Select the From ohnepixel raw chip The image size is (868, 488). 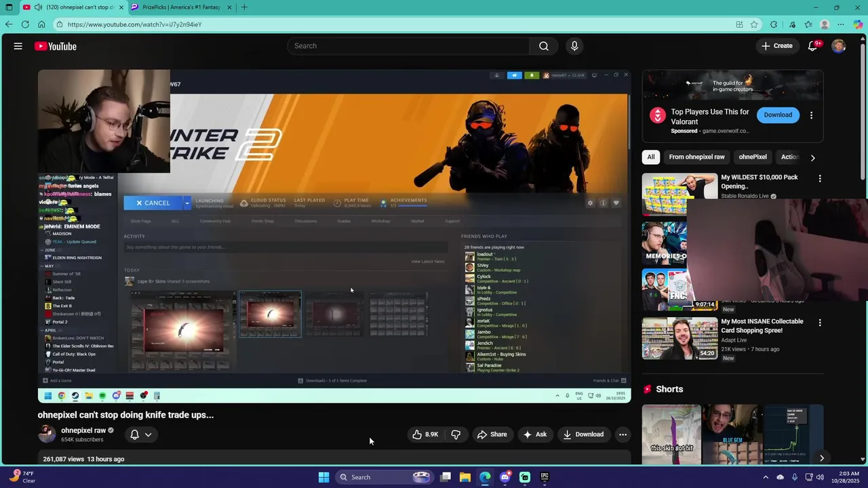coord(696,157)
